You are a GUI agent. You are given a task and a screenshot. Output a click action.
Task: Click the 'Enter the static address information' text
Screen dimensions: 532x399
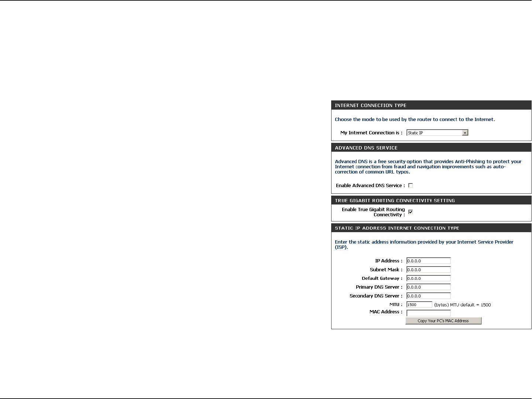(424, 244)
